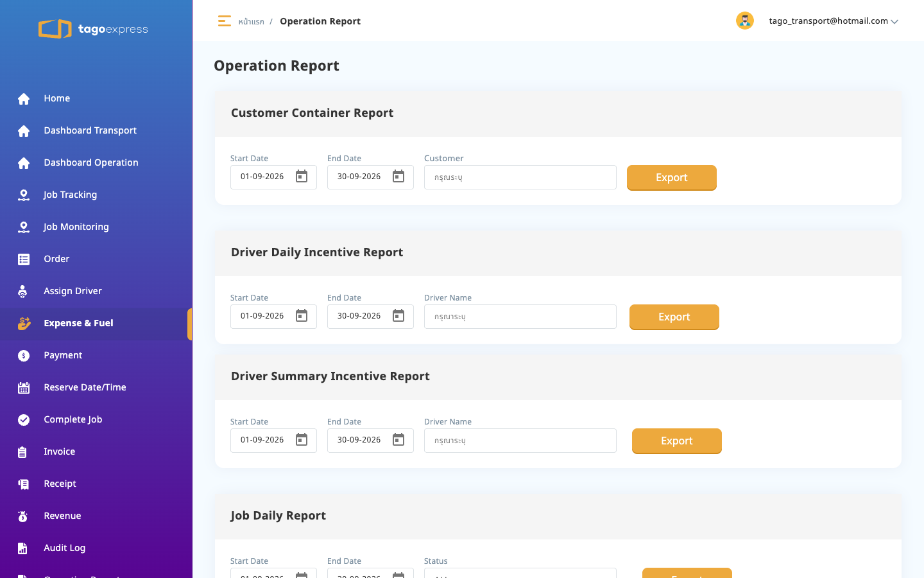Click the user avatar icon
Image resolution: width=924 pixels, height=578 pixels.
tap(745, 21)
